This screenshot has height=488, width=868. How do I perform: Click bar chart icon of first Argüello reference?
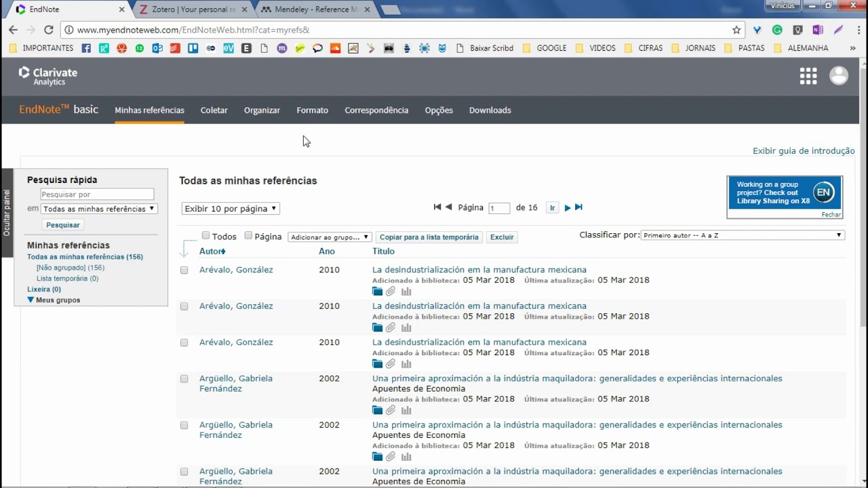pos(406,410)
